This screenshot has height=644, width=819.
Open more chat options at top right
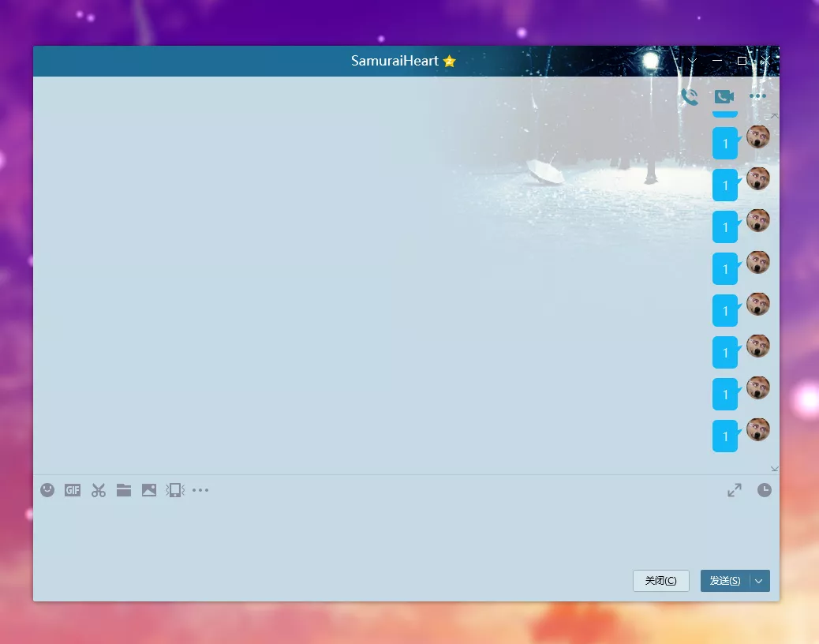[x=757, y=96]
